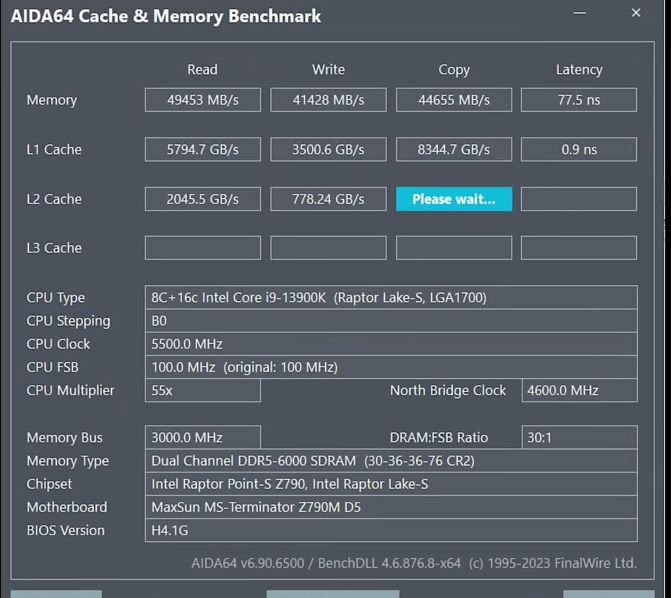Click the L1 Cache Copy 8344.7 GB/s cell
The height and width of the screenshot is (598, 671).
[454, 149]
